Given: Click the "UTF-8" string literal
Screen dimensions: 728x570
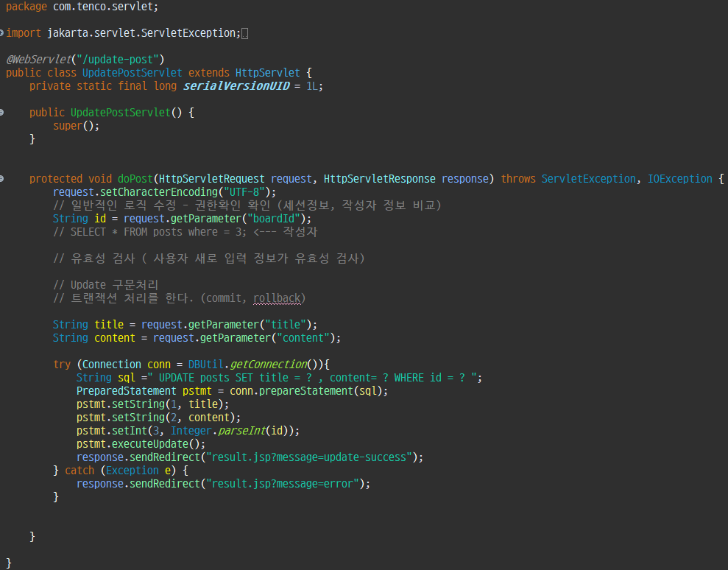Looking at the screenshot, I should [x=244, y=192].
